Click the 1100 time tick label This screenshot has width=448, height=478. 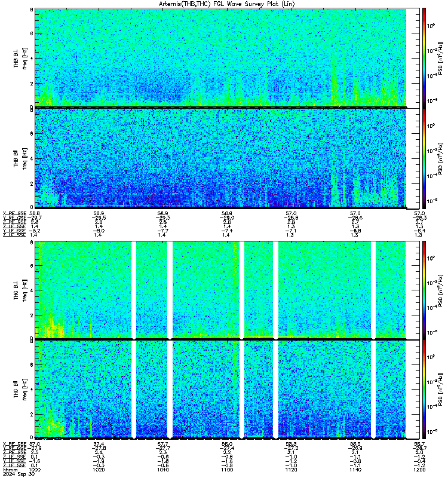[227, 470]
